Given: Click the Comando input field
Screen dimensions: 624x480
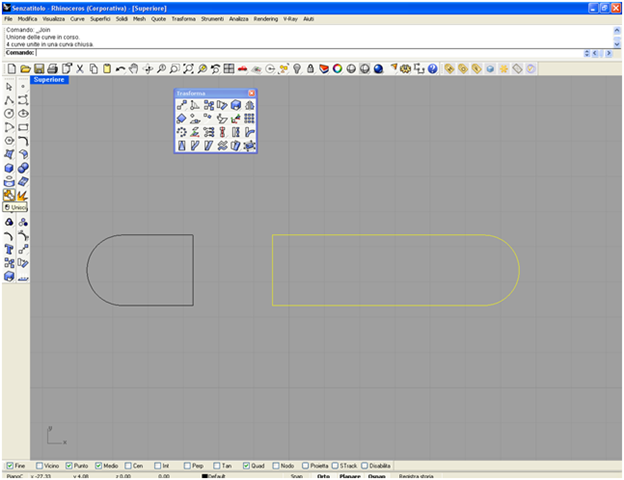Looking at the screenshot, I should pos(308,53).
